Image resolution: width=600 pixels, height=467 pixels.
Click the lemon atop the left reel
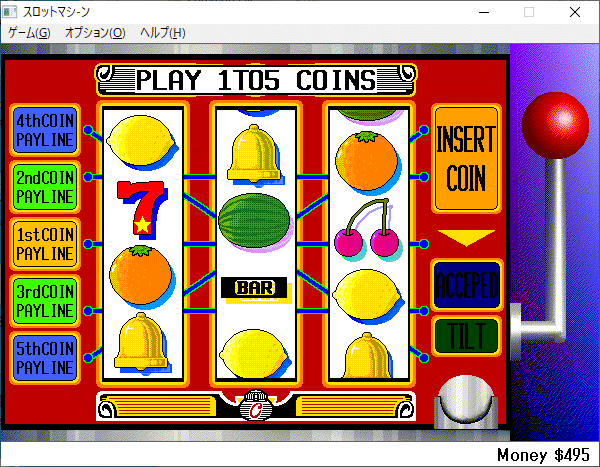pos(142,142)
